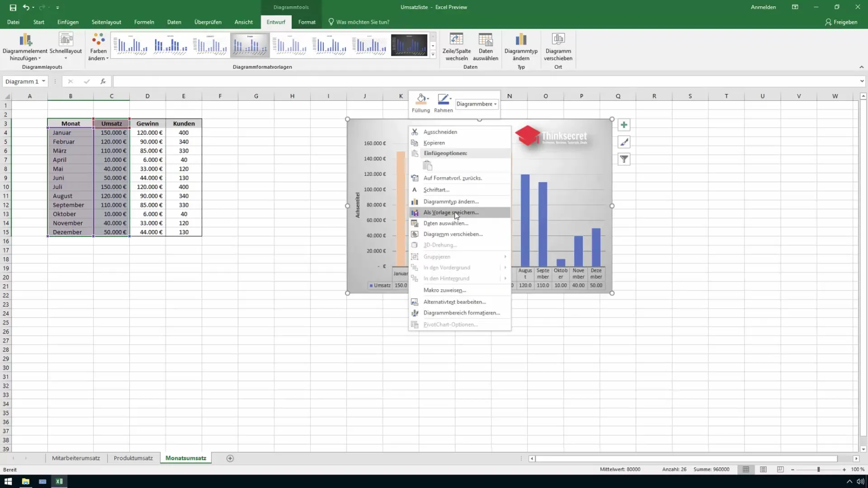
Task: Click Daten auswählen in context menu
Action: click(446, 223)
